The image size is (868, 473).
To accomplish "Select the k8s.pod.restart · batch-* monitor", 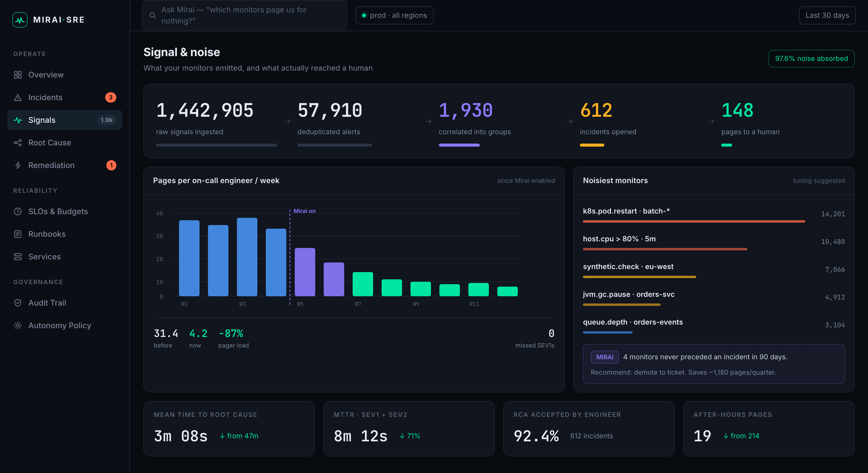I will (714, 214).
